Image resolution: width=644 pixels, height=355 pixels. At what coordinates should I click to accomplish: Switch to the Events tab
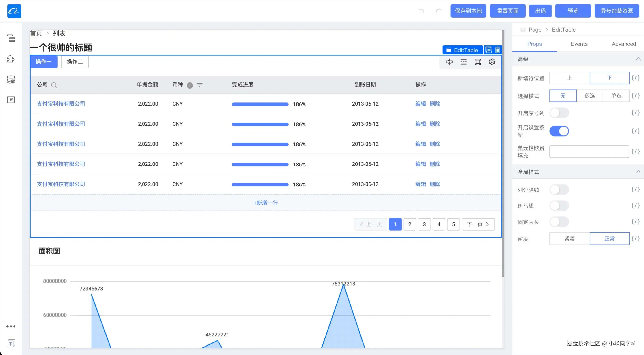coord(579,44)
